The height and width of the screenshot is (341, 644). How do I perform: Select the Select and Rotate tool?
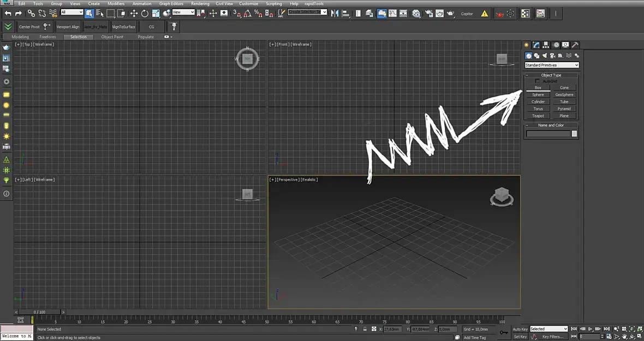145,13
